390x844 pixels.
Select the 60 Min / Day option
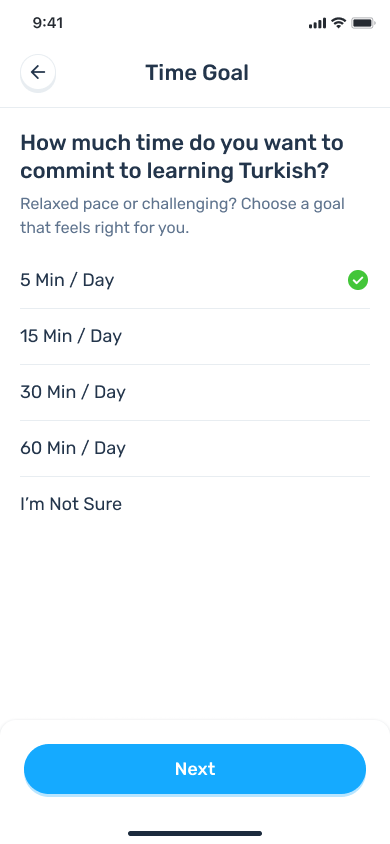click(195, 448)
